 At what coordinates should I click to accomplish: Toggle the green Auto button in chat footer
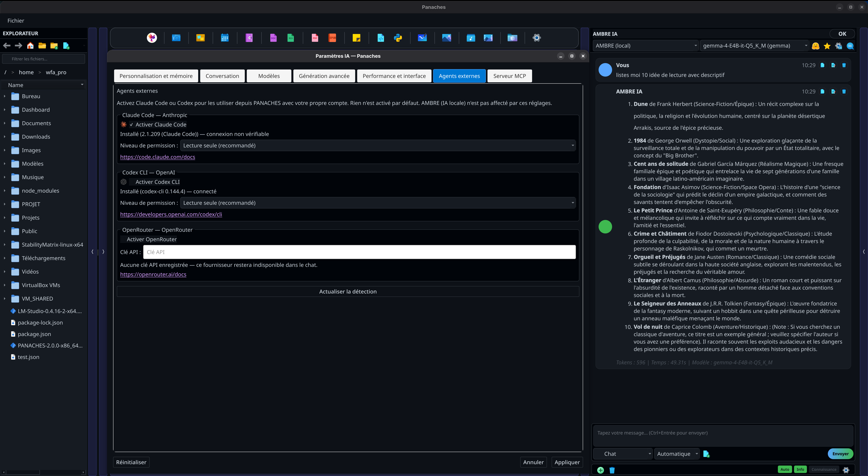785,469
